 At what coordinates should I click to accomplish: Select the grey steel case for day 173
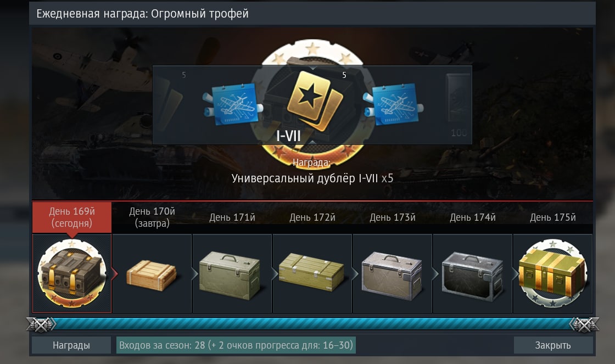(x=392, y=276)
